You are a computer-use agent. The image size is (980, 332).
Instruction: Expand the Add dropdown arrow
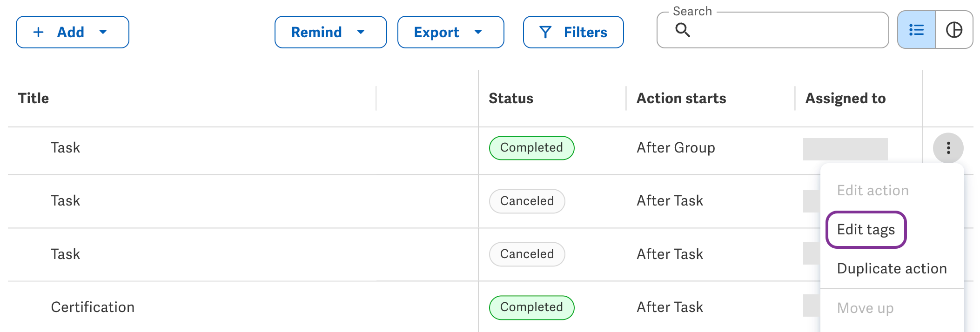point(103,32)
